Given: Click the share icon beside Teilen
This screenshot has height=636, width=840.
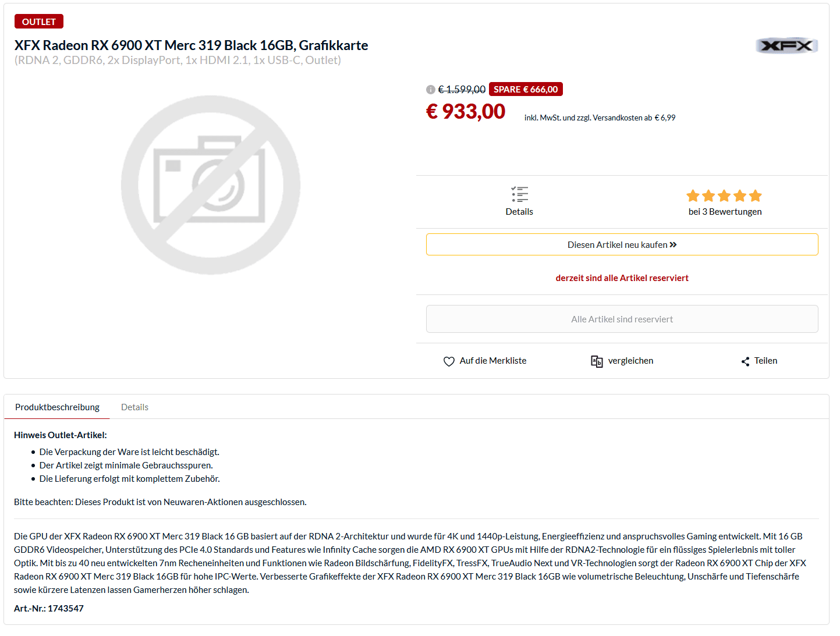Looking at the screenshot, I should 745,361.
